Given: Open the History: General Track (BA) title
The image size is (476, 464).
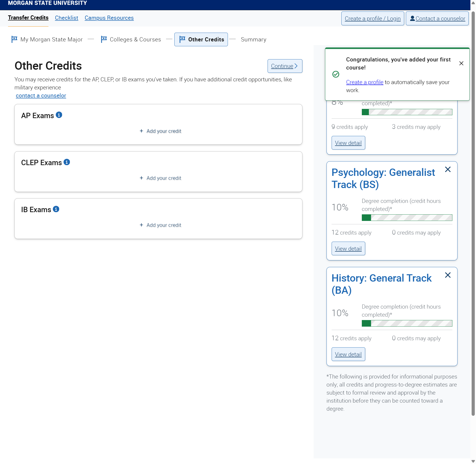Looking at the screenshot, I should 382,284.
